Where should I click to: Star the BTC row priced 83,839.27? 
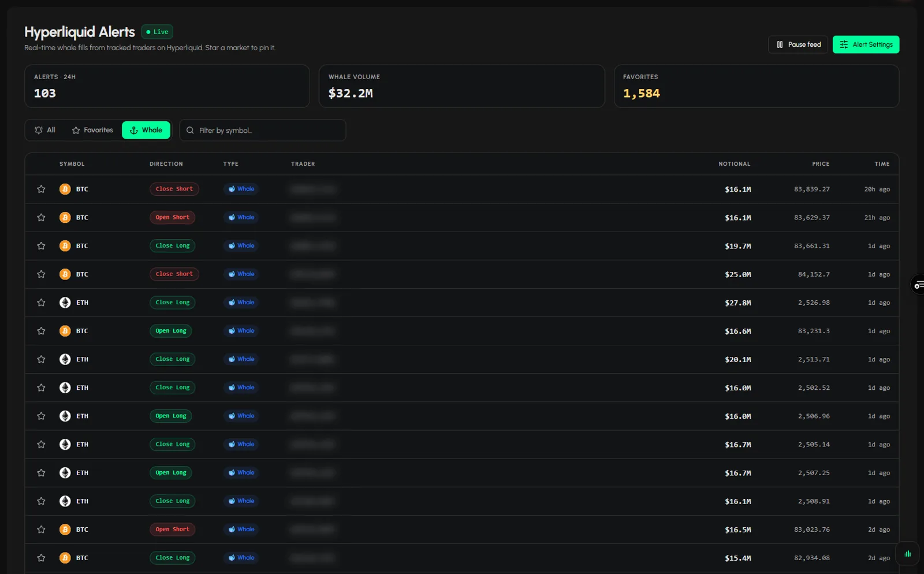coord(41,189)
